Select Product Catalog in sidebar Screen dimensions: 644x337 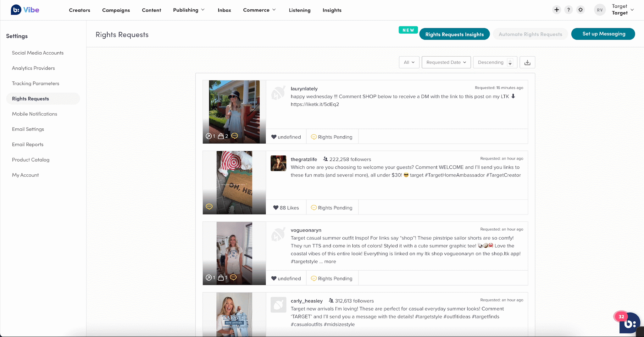click(x=31, y=160)
